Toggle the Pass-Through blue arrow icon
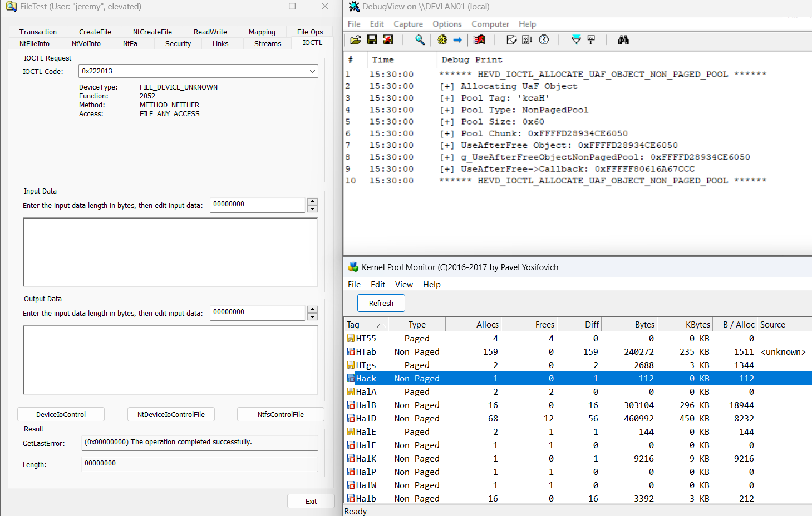 click(457, 40)
